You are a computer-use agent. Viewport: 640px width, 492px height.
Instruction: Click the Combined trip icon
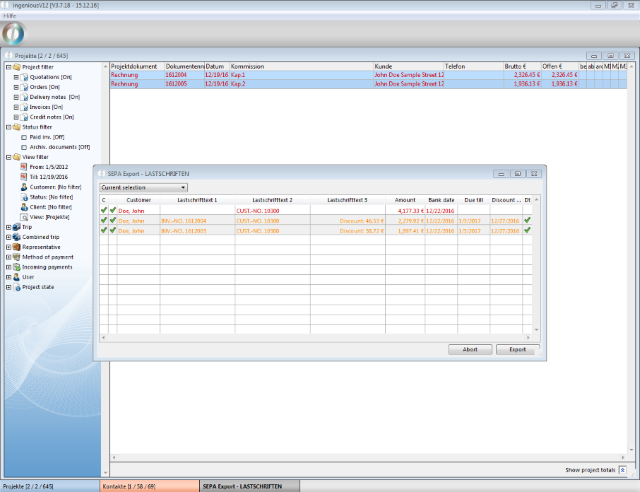pos(17,237)
